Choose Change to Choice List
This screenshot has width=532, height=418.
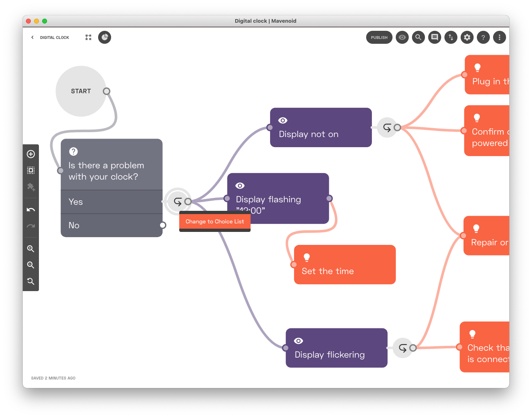click(x=215, y=221)
